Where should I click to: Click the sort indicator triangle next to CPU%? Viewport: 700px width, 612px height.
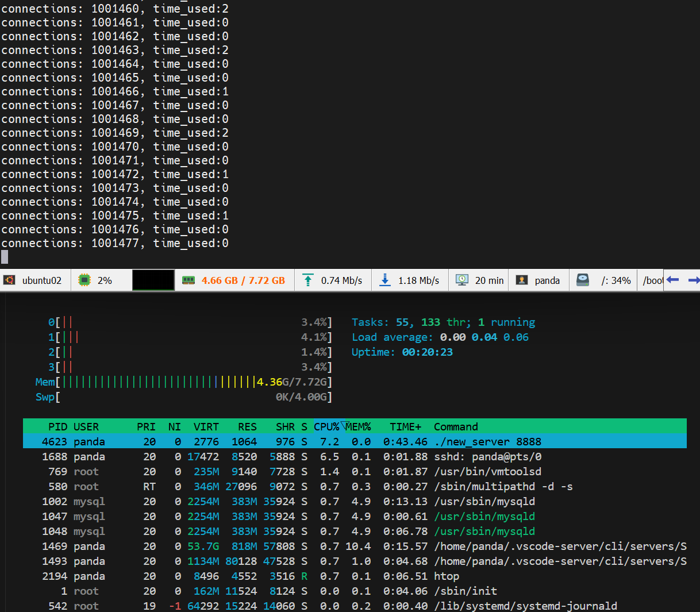pos(345,425)
